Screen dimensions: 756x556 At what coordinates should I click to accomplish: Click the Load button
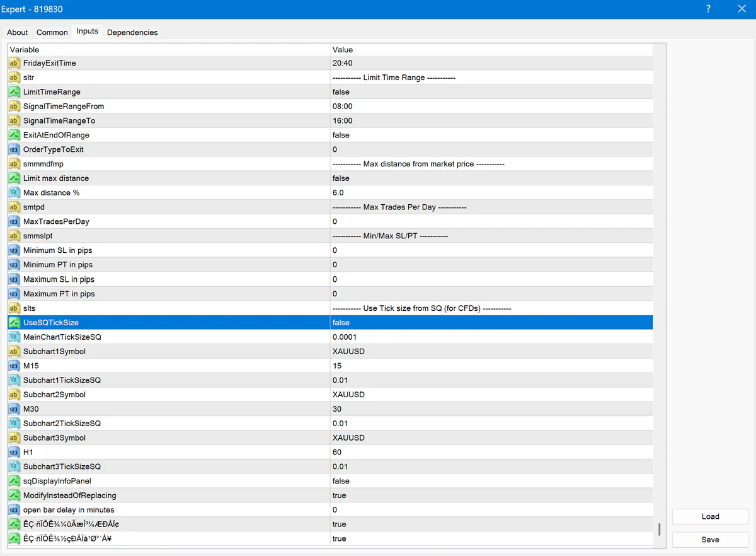pos(710,516)
